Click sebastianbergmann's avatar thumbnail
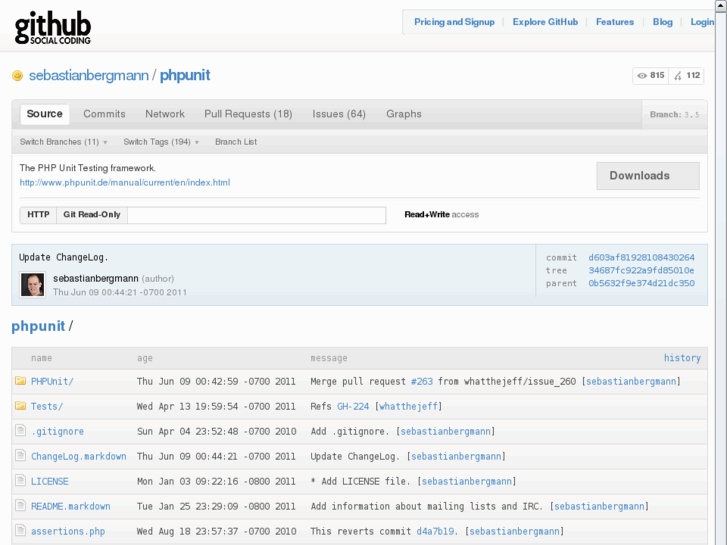The image size is (727, 545). [x=33, y=285]
